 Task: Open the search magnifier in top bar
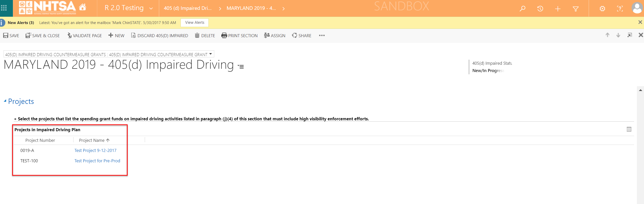522,9
